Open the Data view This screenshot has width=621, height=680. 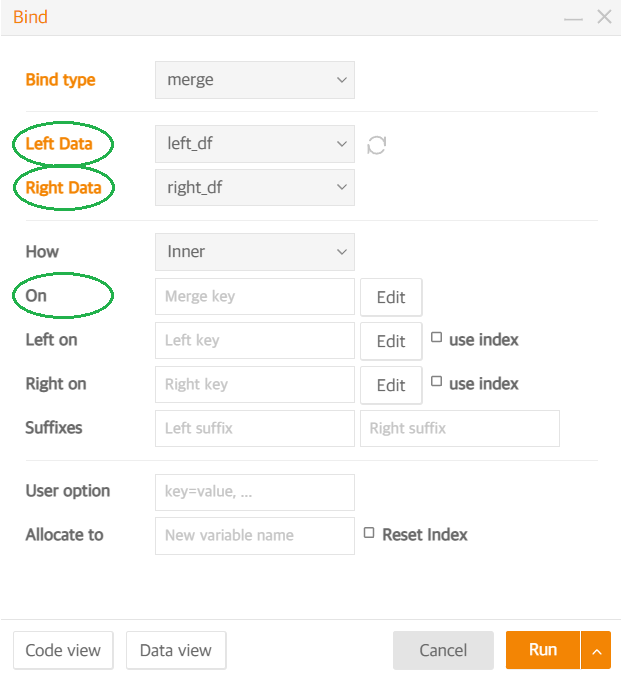pyautogui.click(x=176, y=650)
